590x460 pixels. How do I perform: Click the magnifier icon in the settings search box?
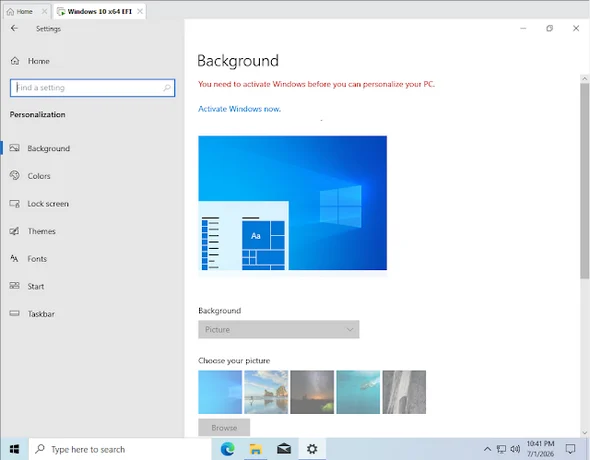pyautogui.click(x=167, y=88)
